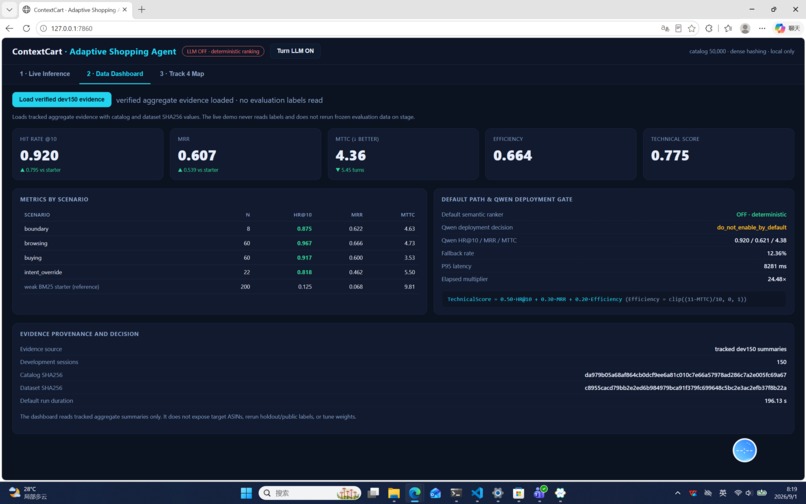Click the Dataset SHA256 hash value
The width and height of the screenshot is (806, 504).
click(x=685, y=388)
